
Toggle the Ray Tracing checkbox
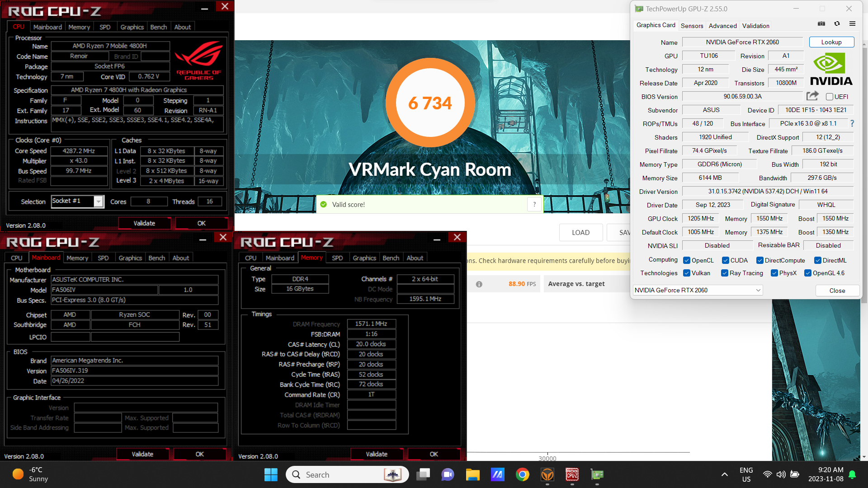point(724,273)
